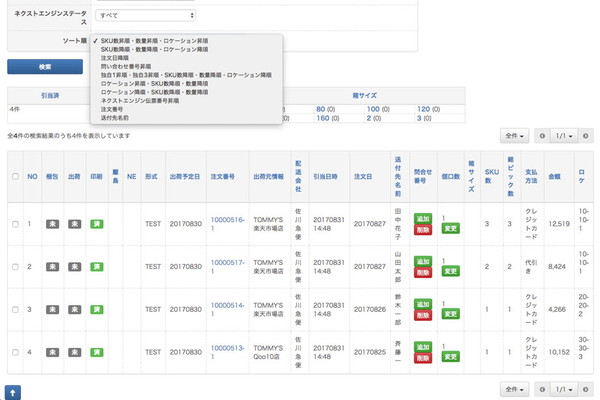Sort by 注文番号 column header

tap(222, 176)
